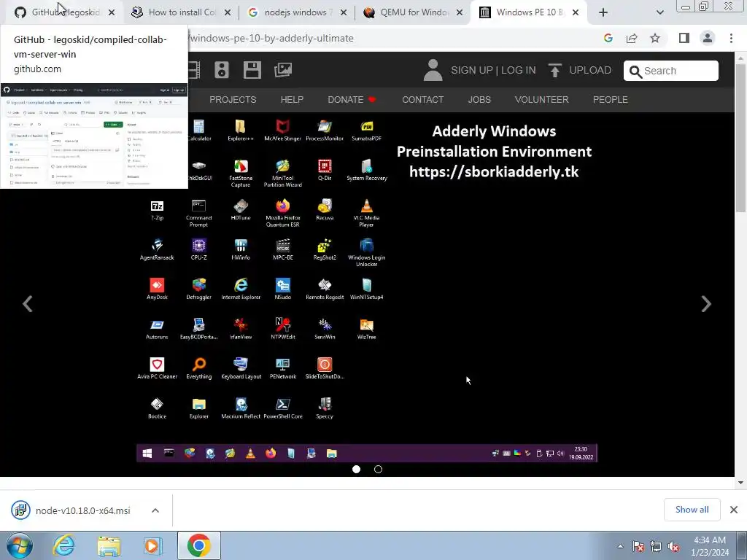747x560 pixels.
Task: Click Show all downloads button
Action: point(692,510)
